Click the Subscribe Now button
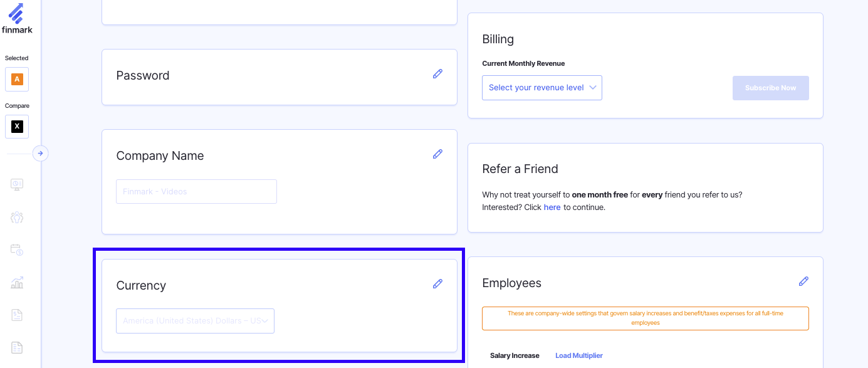 770,88
